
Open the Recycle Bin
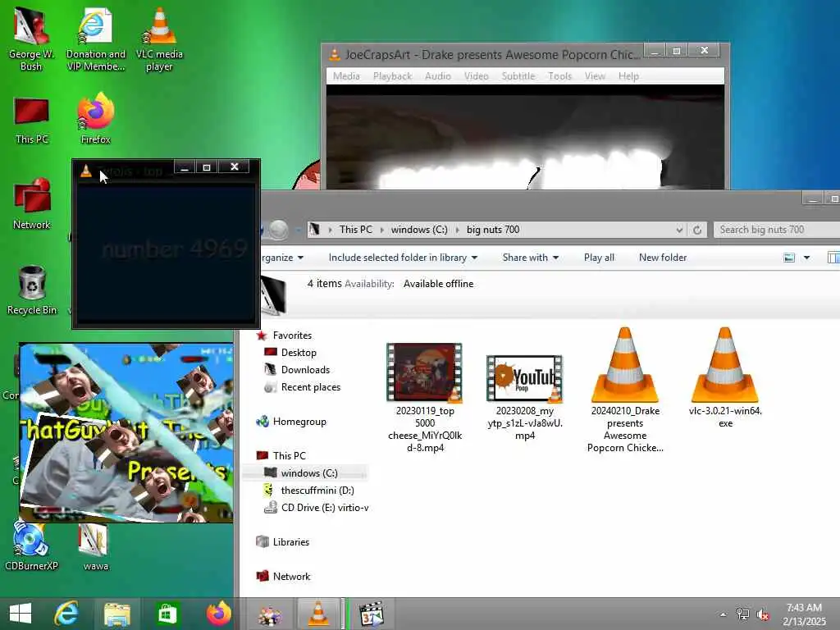pyautogui.click(x=32, y=290)
